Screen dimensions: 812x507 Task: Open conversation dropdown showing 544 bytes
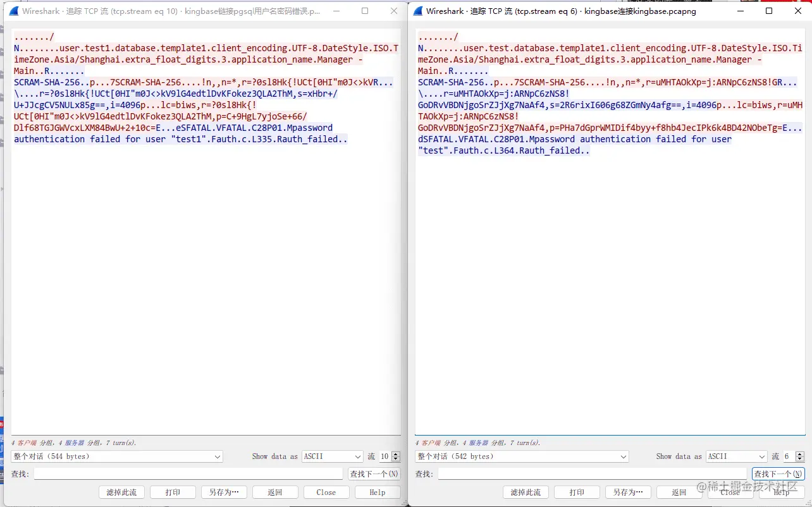[x=117, y=456]
